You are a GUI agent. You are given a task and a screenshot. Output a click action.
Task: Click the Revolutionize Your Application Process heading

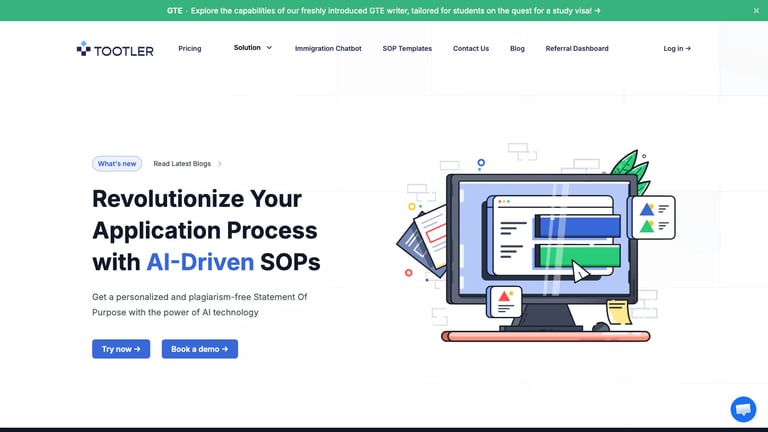(206, 230)
